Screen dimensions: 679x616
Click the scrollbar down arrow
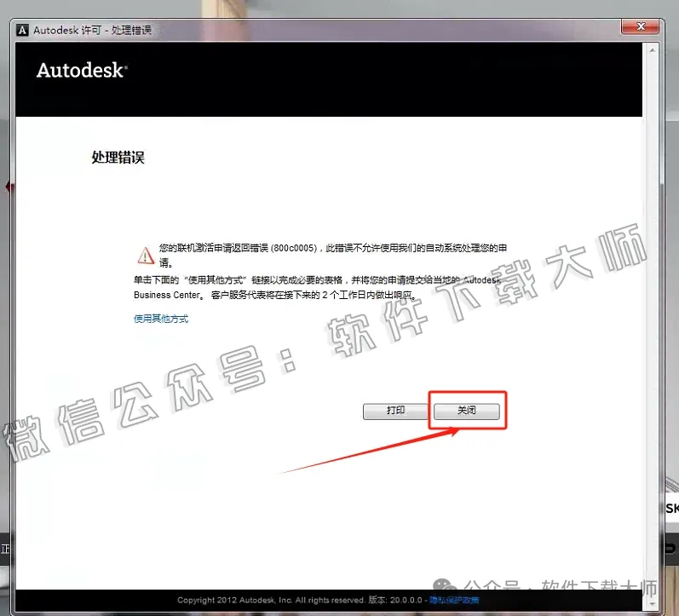tap(652, 603)
